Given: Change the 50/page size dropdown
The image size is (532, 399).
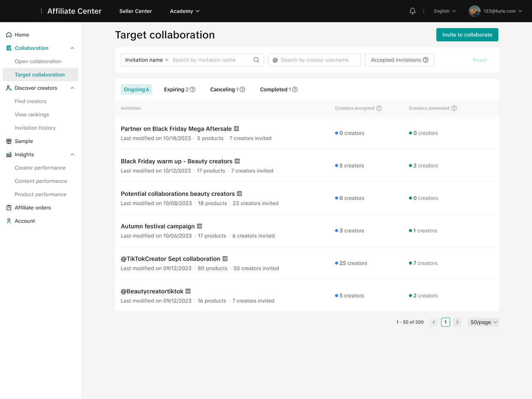Looking at the screenshot, I should 483,322.
